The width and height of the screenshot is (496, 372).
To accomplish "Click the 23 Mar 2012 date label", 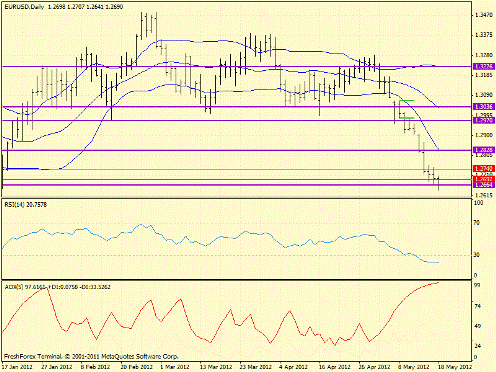I will 256,367.
